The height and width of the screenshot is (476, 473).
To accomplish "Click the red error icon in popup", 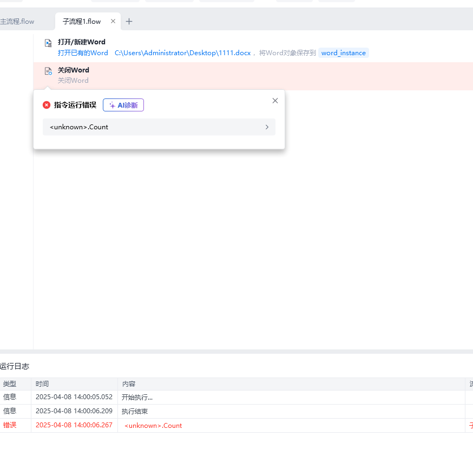I will [x=47, y=105].
